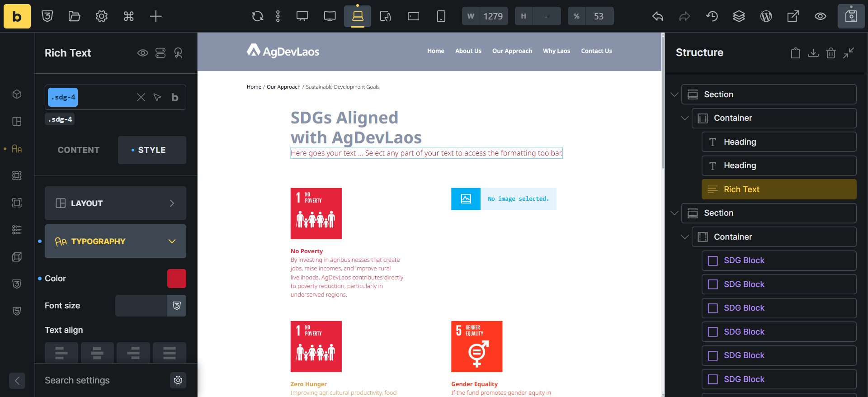
Task: Toggle Rich Text element visibility eye icon
Action: [143, 53]
